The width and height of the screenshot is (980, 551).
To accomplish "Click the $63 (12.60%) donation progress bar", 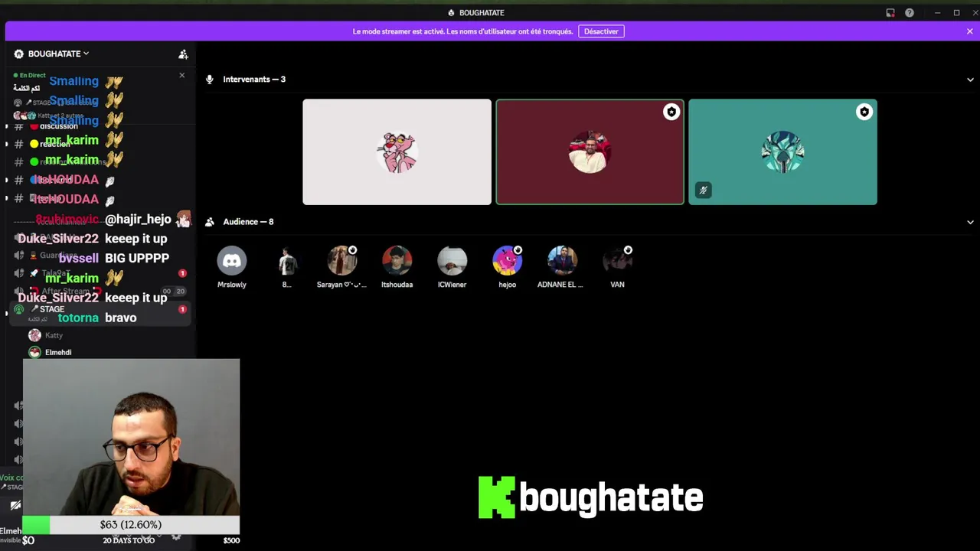I will coord(131,525).
